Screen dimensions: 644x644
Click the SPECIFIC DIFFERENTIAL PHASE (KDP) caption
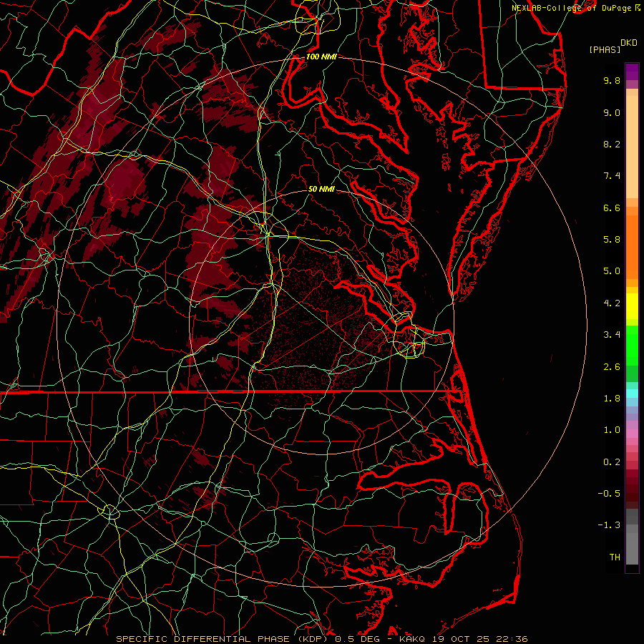click(223, 639)
